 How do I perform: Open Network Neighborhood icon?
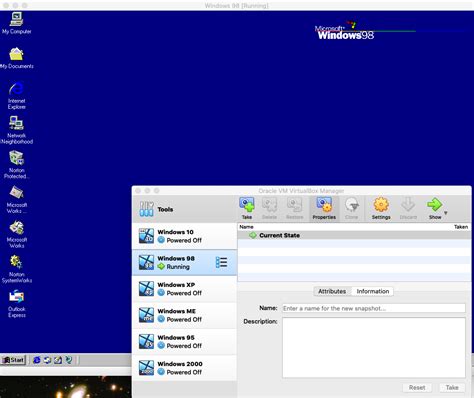[16, 130]
